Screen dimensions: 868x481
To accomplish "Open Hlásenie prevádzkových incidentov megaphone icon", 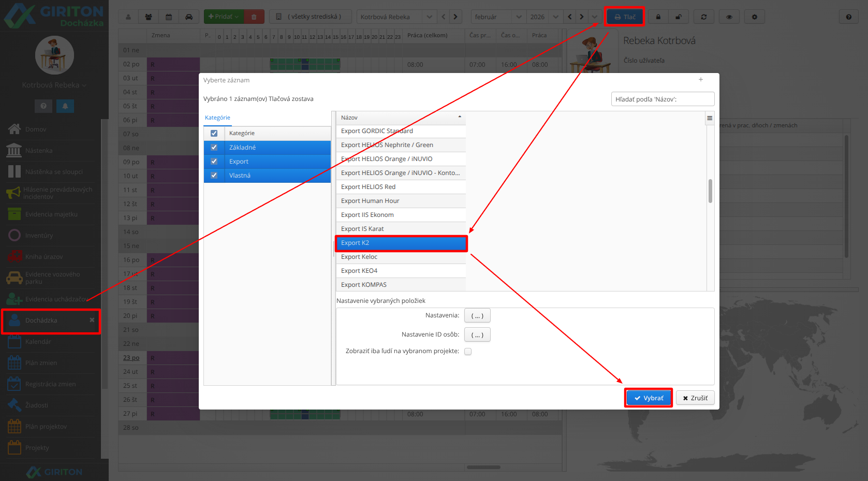I will click(13, 193).
